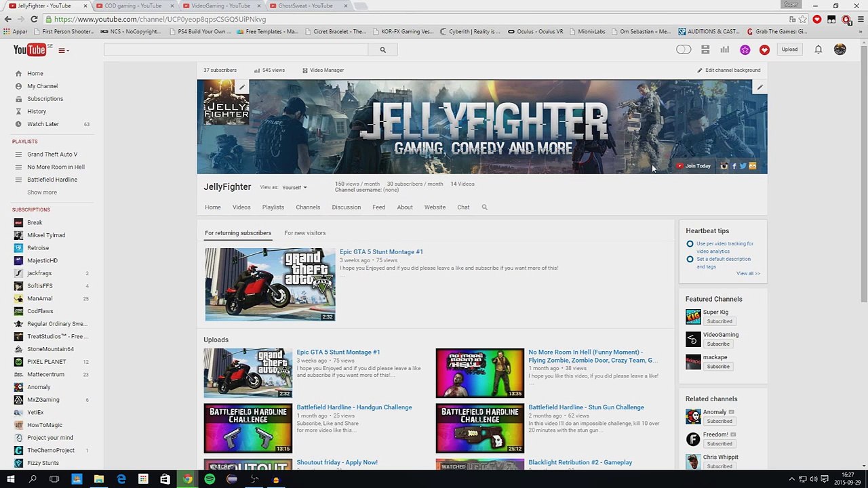Click Join Today banner link
The image size is (868, 488).
pyautogui.click(x=694, y=166)
